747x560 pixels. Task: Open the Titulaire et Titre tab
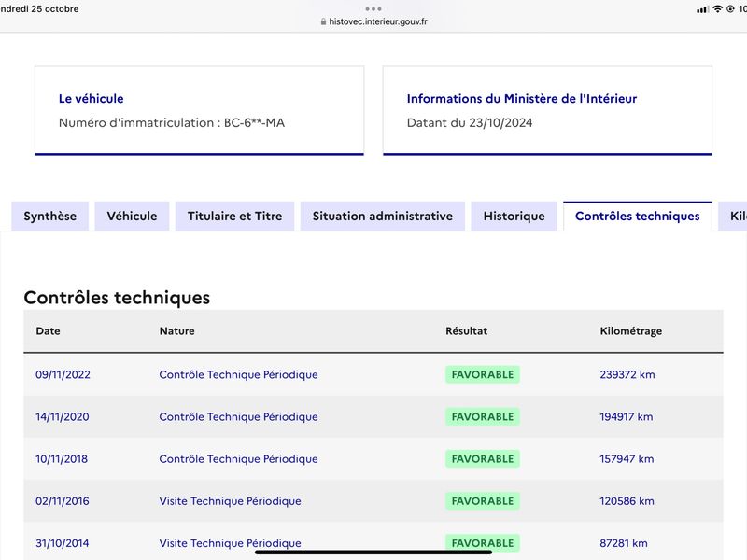[x=235, y=217]
